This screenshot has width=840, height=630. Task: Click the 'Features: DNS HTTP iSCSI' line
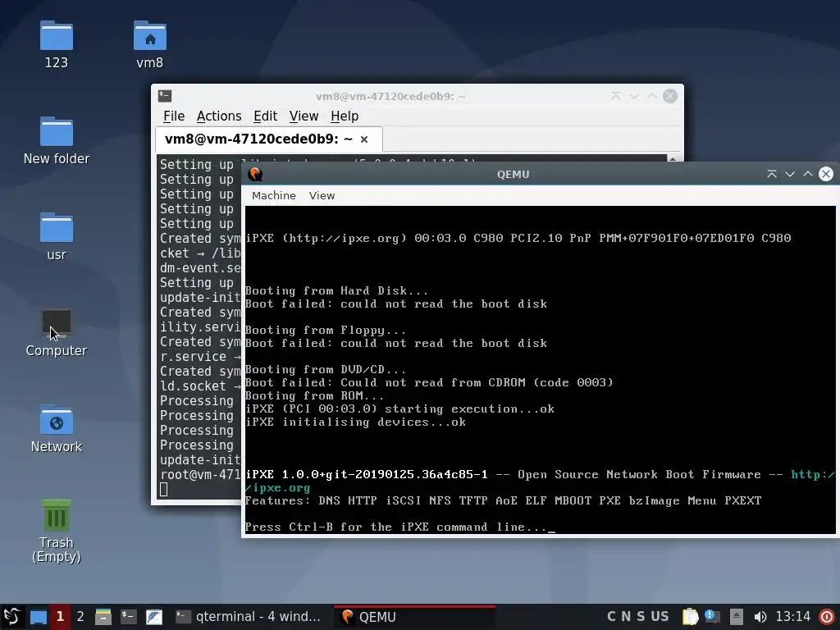click(x=503, y=501)
